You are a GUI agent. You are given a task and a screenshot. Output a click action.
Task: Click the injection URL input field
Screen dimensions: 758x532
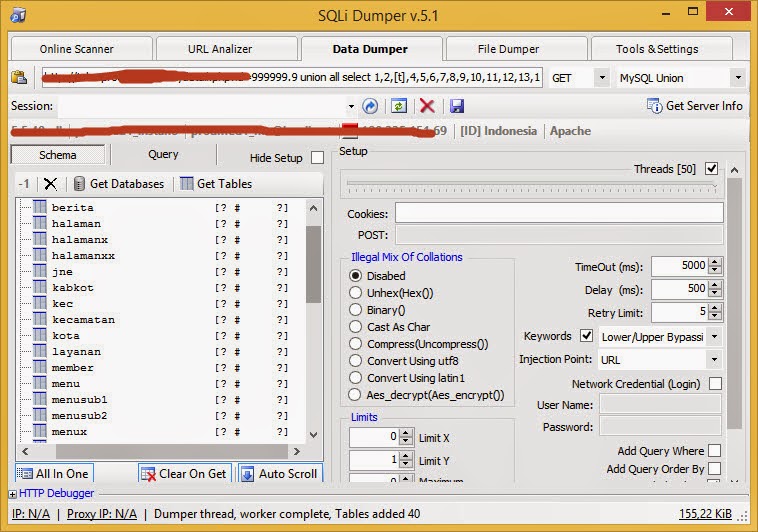(292, 77)
